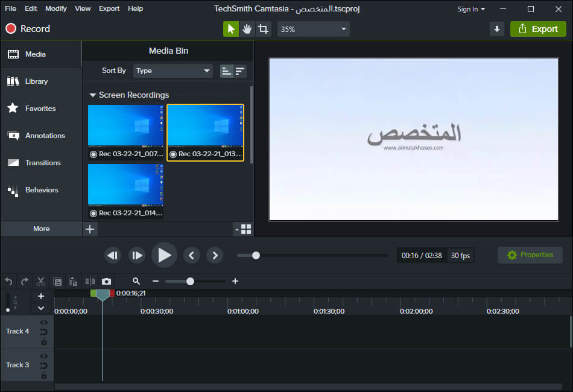Screen dimensions: 573x392
Task: Copy selected timeline media
Action: (x=57, y=281)
